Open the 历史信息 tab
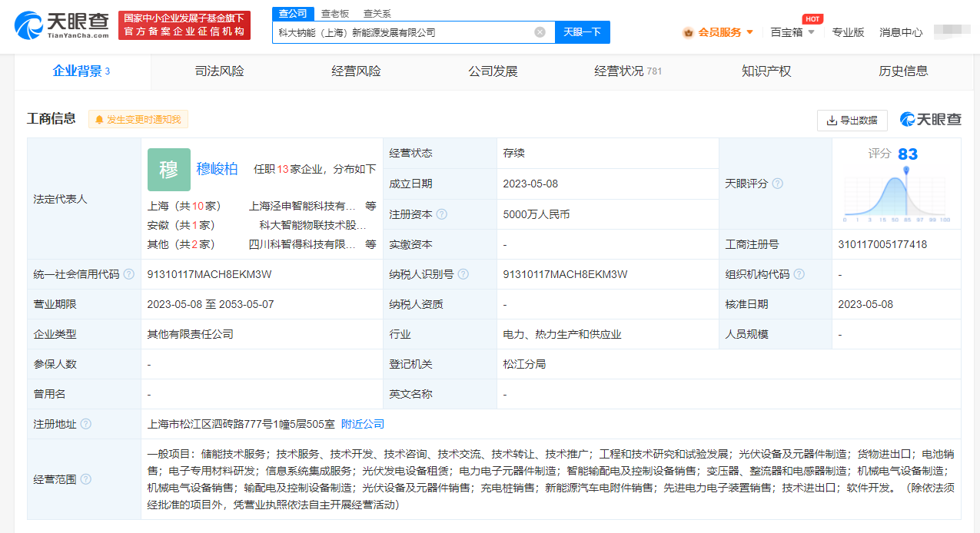Screen dimensions: 980x533 click(x=903, y=71)
